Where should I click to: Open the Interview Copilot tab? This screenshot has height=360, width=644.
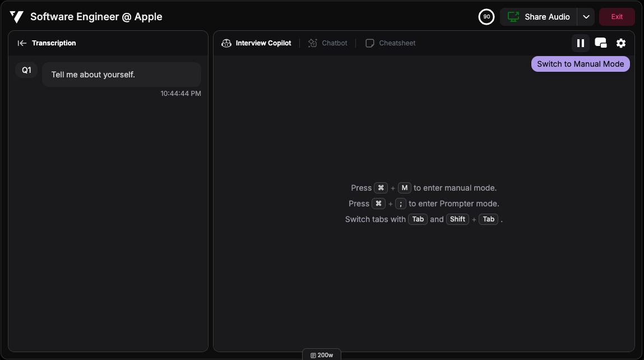click(x=256, y=43)
